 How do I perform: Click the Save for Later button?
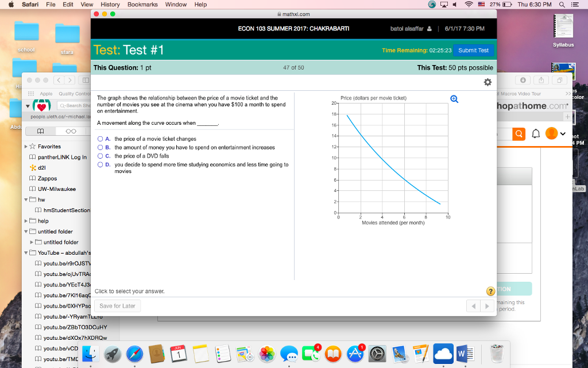point(117,306)
